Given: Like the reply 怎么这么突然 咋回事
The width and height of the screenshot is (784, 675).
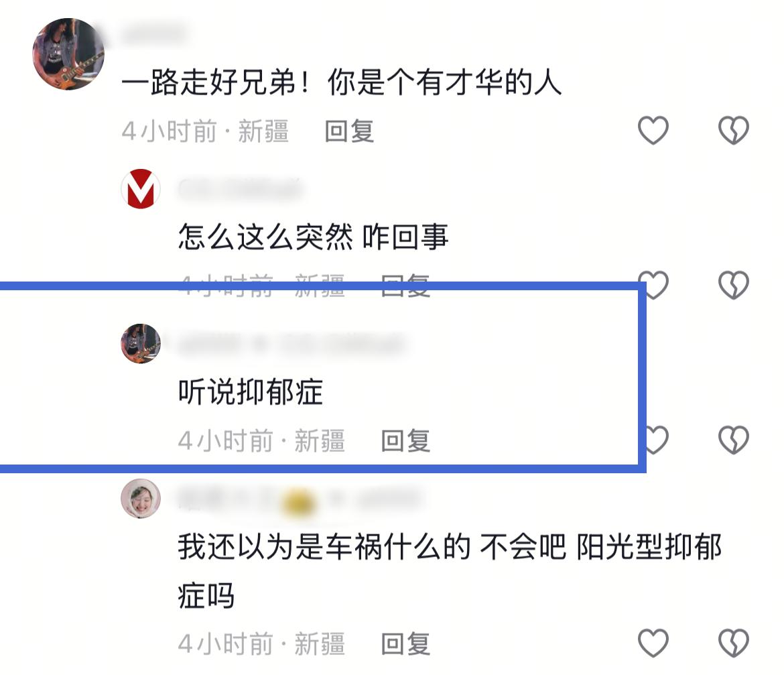Looking at the screenshot, I should click(653, 285).
